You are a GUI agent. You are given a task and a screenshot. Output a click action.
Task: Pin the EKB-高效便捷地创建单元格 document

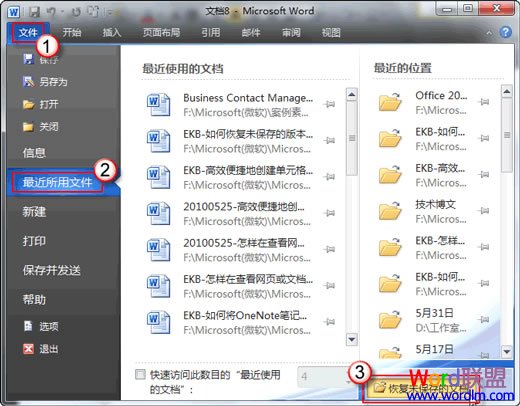[329, 176]
